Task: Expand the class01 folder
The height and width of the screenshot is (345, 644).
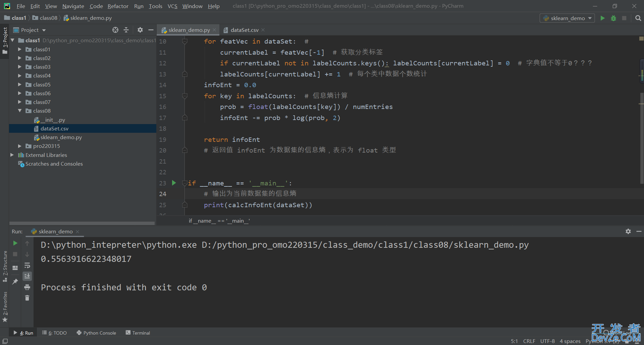Action: click(x=20, y=49)
